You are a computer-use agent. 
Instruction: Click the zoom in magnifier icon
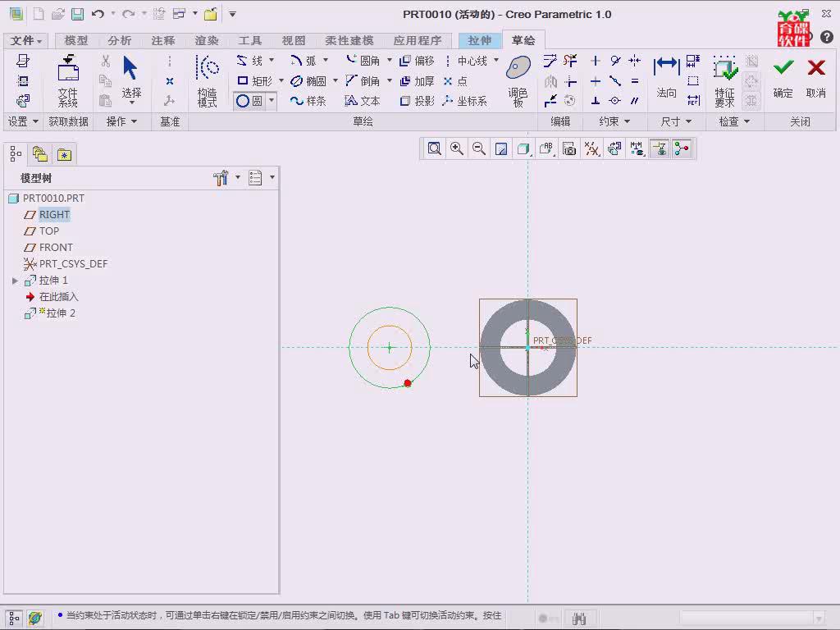pos(457,148)
